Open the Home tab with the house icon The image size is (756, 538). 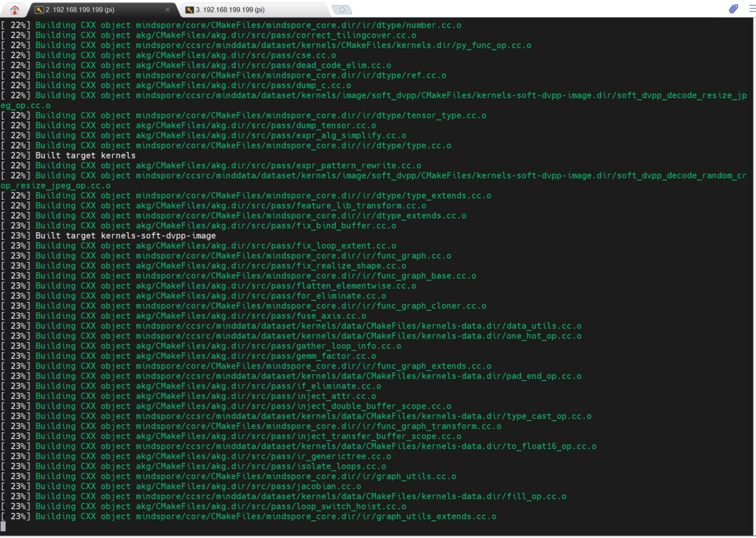14,9
